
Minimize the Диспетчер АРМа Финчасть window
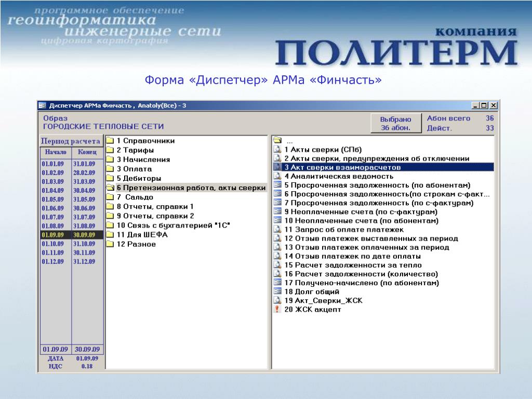tap(475, 105)
